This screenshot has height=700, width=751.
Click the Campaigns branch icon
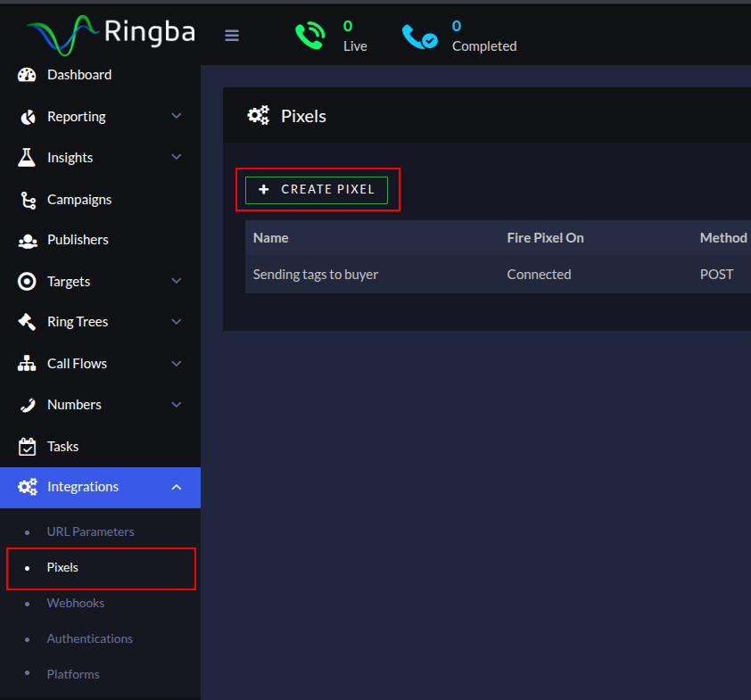click(29, 200)
